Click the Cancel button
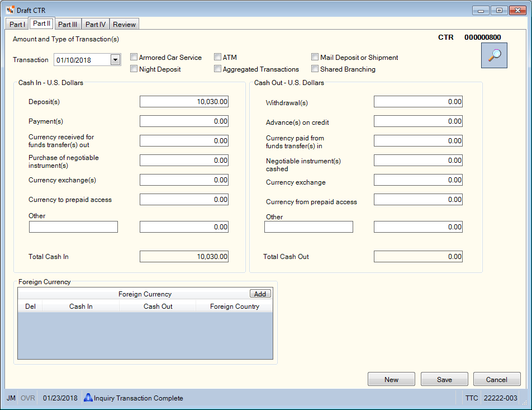The width and height of the screenshot is (532, 410). pyautogui.click(x=497, y=379)
